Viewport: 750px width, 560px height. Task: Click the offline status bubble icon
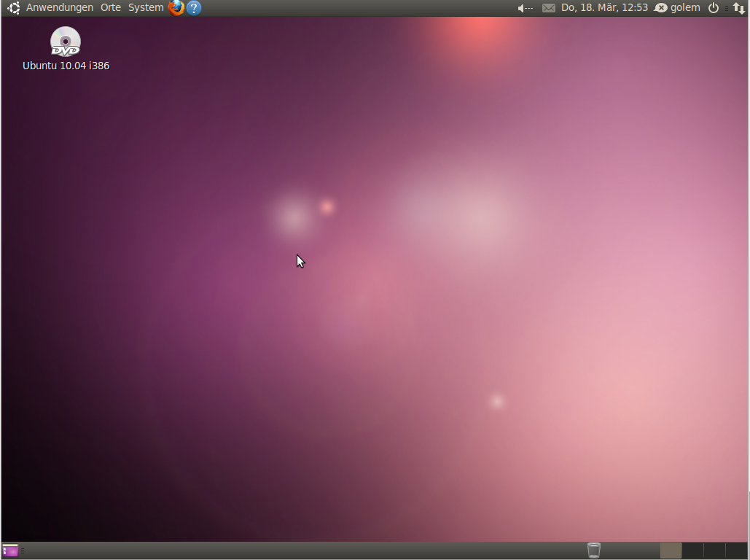coord(660,7)
